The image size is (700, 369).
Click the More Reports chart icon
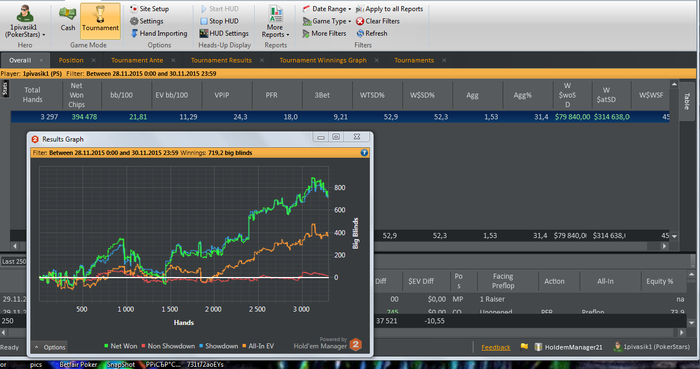[275, 13]
